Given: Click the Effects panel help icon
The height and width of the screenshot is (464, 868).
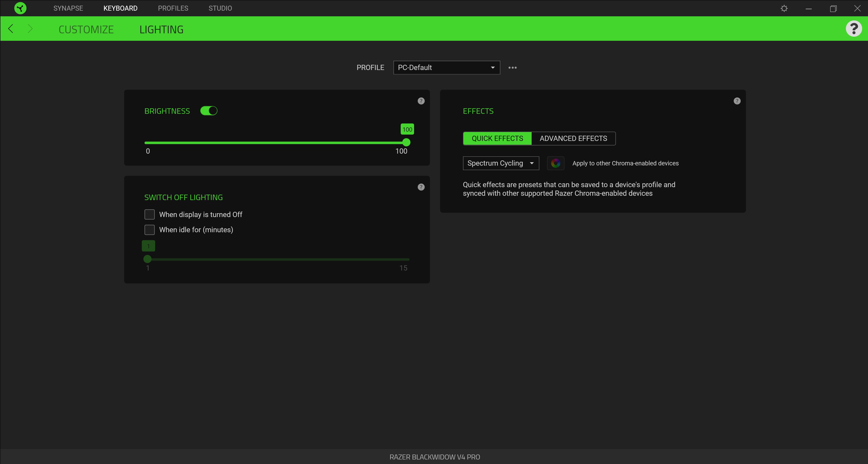Looking at the screenshot, I should (x=737, y=101).
